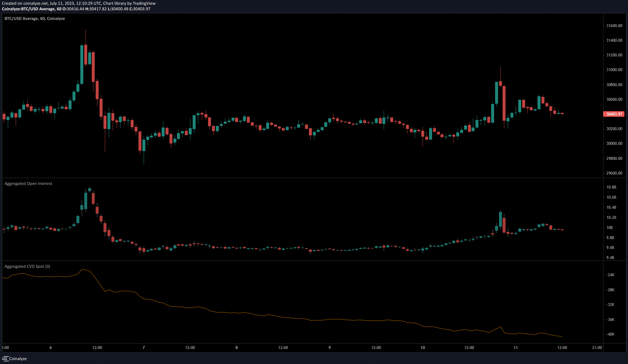
Task: Click the 10B open interest axis label
Action: pyautogui.click(x=610, y=228)
